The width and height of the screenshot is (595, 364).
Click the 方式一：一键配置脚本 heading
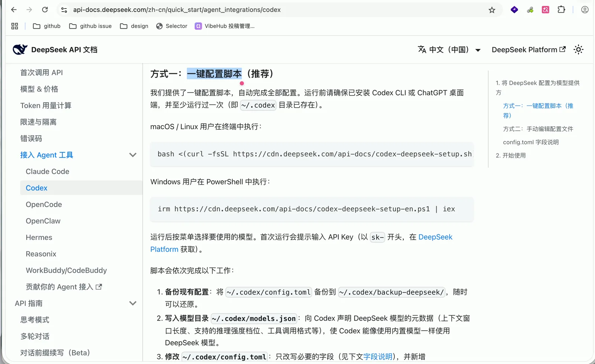tap(212, 74)
